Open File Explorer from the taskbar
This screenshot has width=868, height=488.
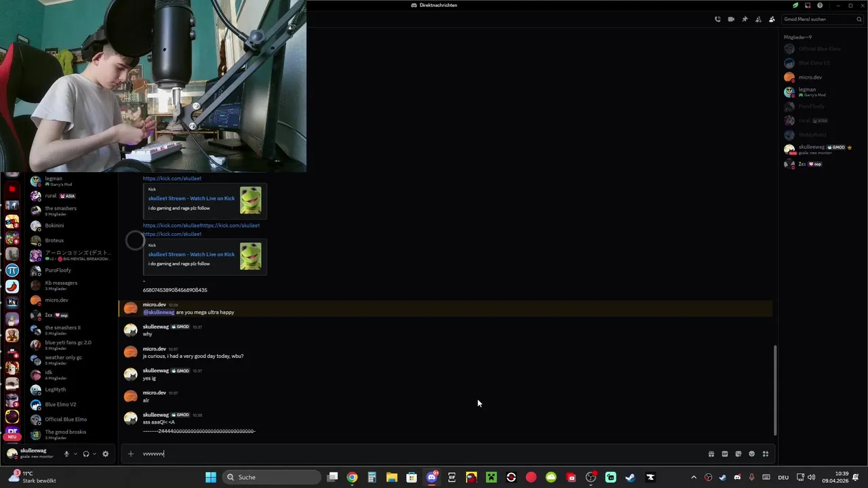[x=392, y=477]
